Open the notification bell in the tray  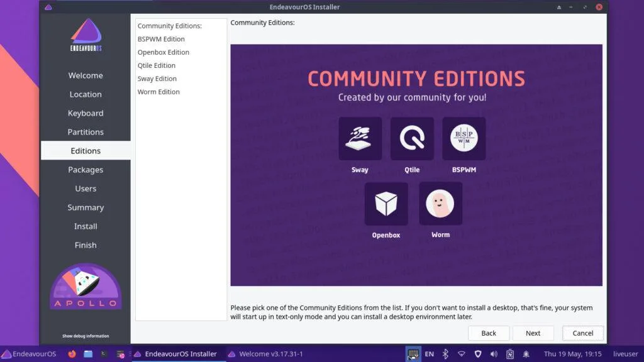tap(525, 353)
